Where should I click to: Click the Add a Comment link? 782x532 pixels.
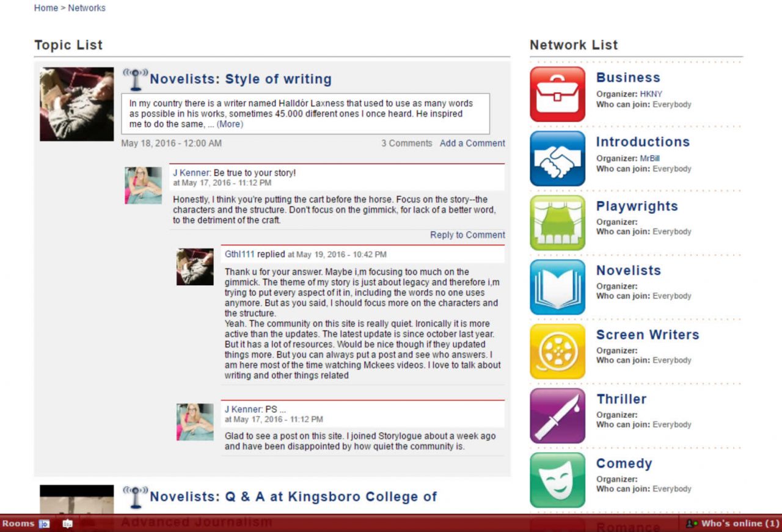(x=472, y=143)
